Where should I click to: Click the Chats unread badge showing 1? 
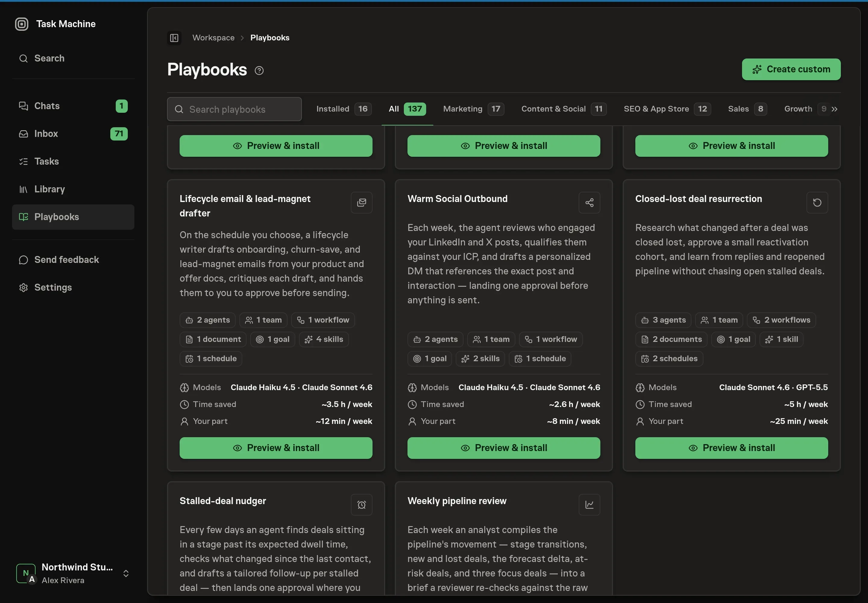coord(122,106)
